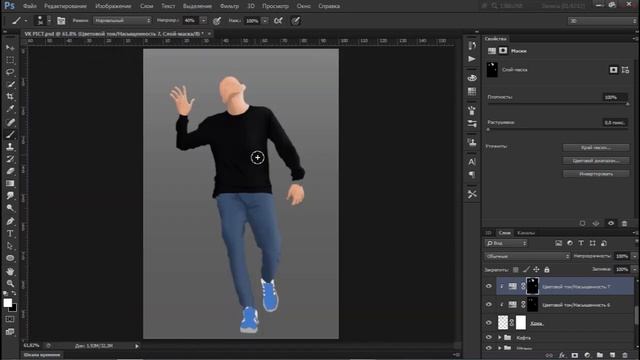
Task: Click the Край маски button
Action: (x=596, y=147)
